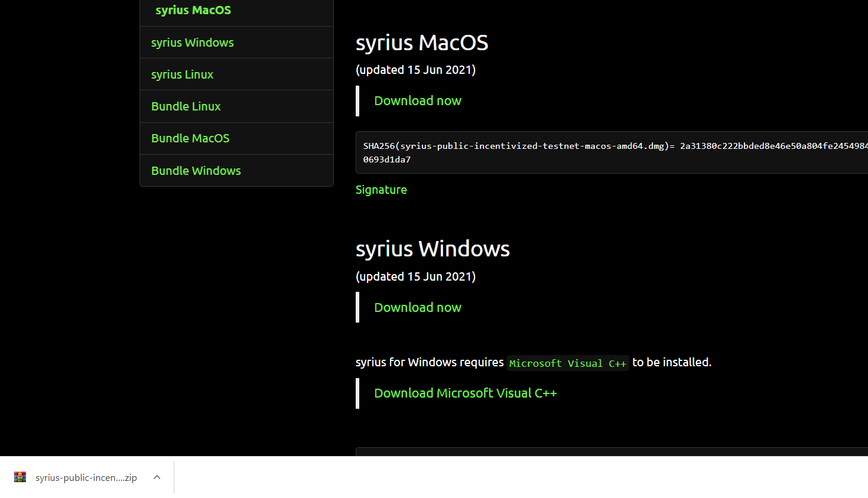Download now under syrius MacOS heading

[418, 101]
